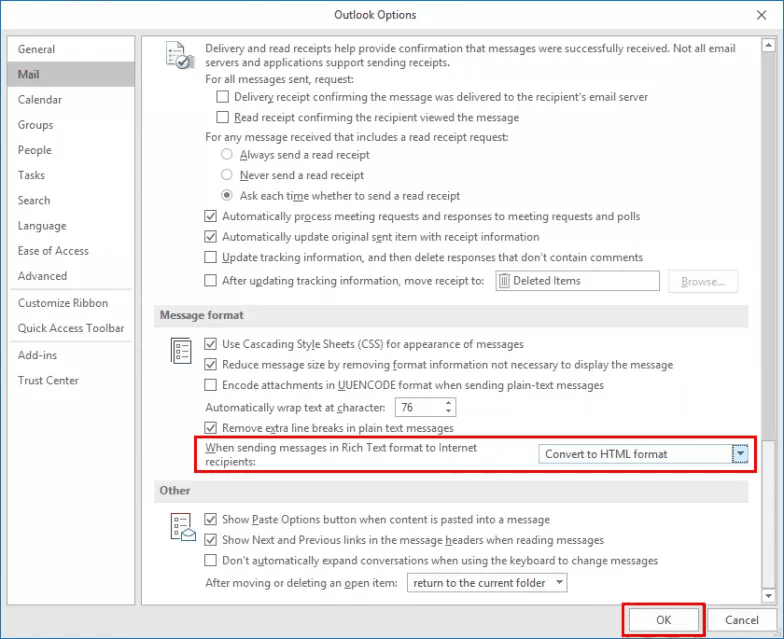The image size is (784, 639).
Task: Enable Read receipt confirming recipient viewed
Action: (222, 117)
